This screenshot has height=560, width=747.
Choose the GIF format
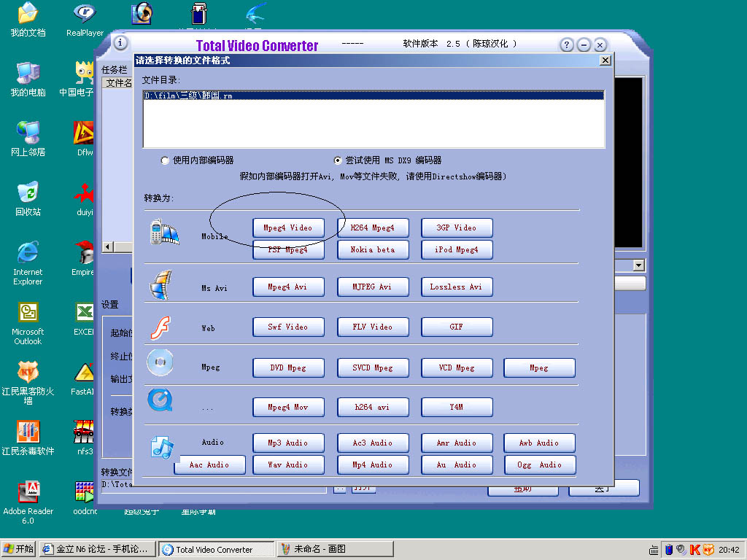pos(457,327)
